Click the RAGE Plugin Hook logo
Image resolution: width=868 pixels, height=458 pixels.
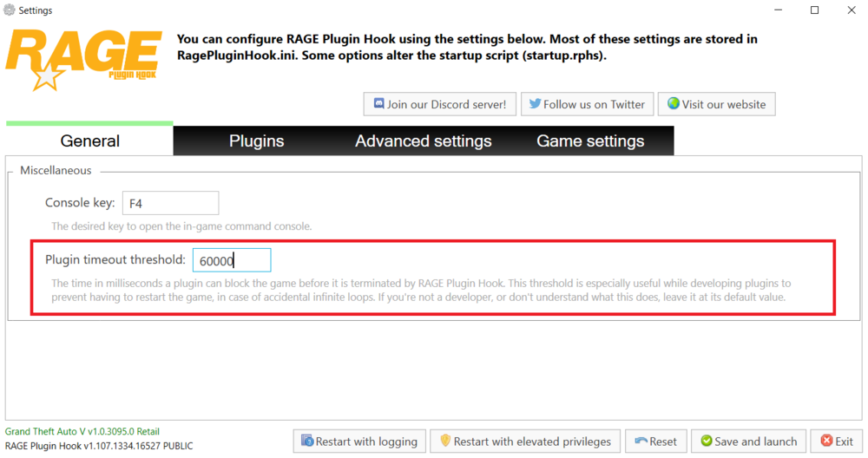tap(84, 59)
